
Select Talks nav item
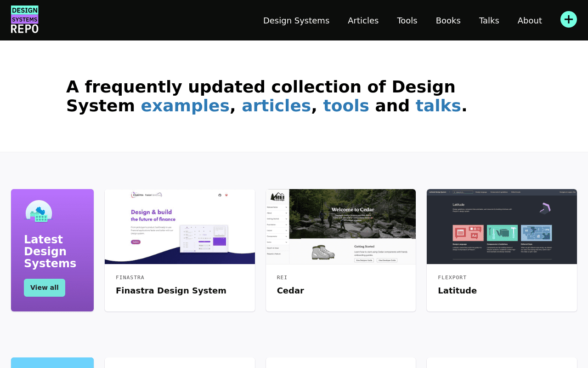489,20
